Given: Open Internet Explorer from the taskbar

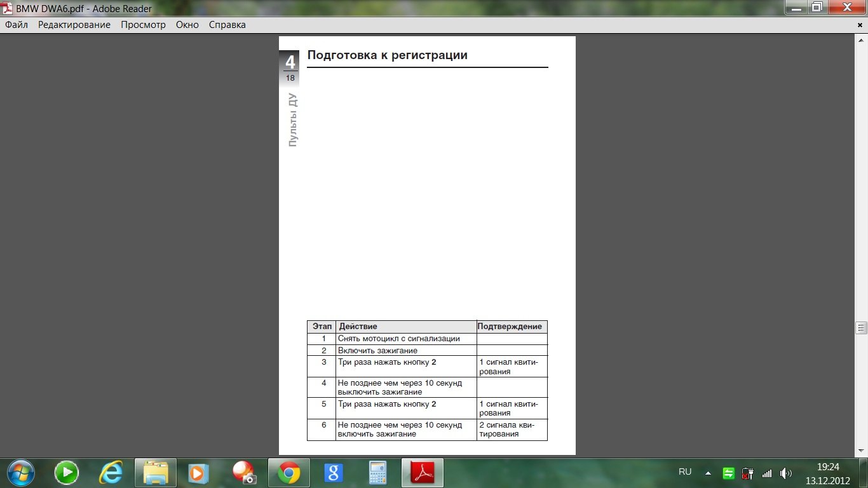Looking at the screenshot, I should [x=111, y=473].
